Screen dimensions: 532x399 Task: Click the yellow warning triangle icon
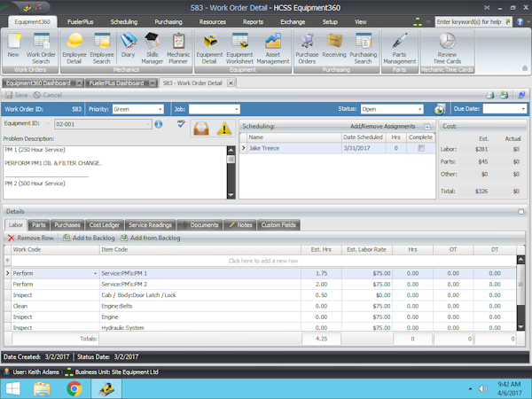click(x=224, y=129)
